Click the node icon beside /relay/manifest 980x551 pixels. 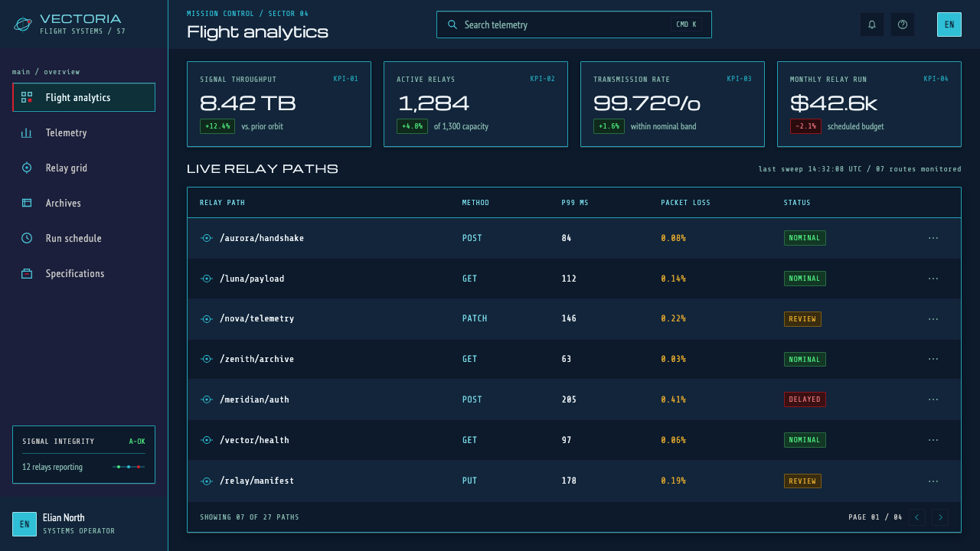(206, 481)
